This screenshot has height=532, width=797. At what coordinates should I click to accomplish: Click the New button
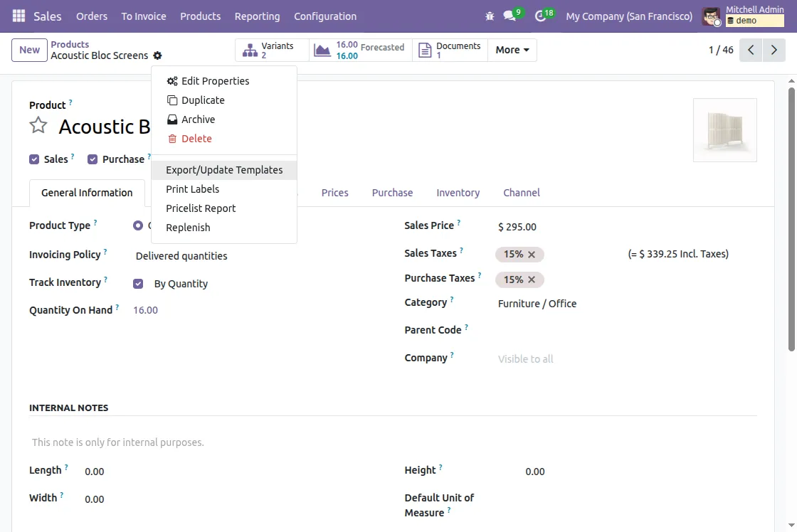[x=28, y=50]
